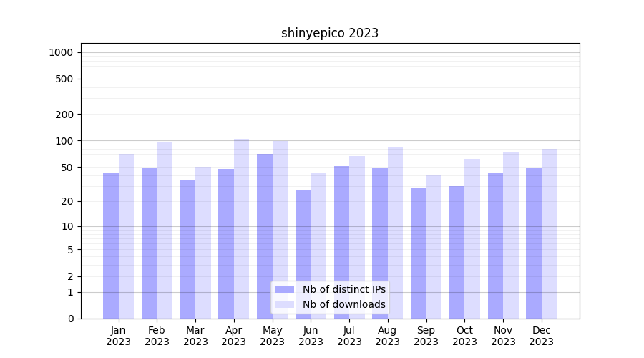
Task: Click the darker distinct IPs bar for Jun 2023
Action: (303, 254)
